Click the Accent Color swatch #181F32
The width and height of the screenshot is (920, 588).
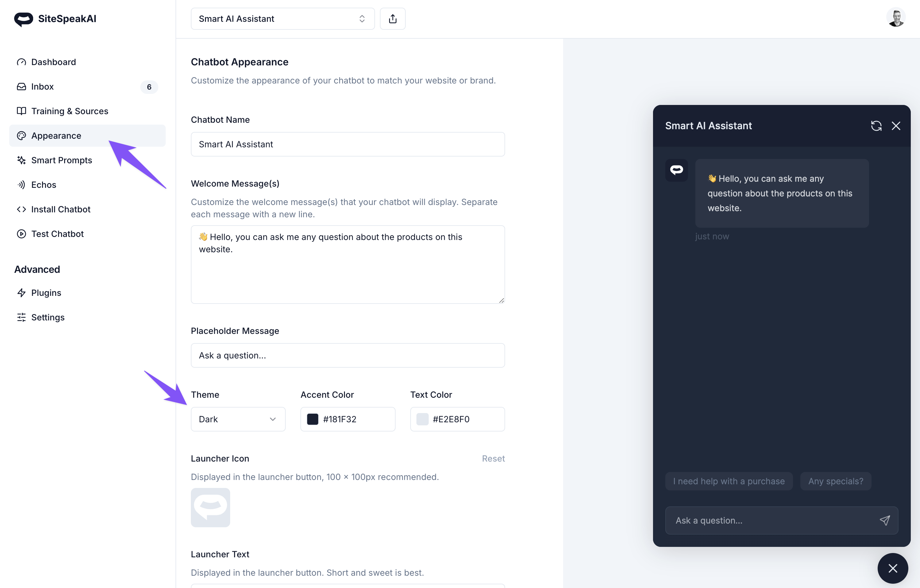(312, 419)
